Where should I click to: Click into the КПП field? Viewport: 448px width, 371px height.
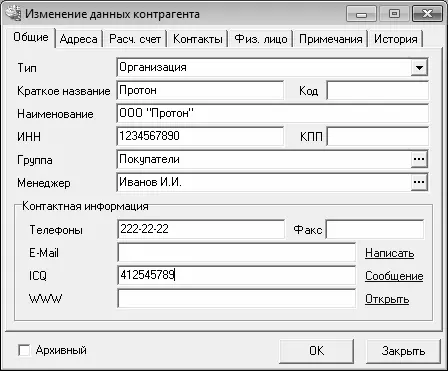pyautogui.click(x=378, y=136)
